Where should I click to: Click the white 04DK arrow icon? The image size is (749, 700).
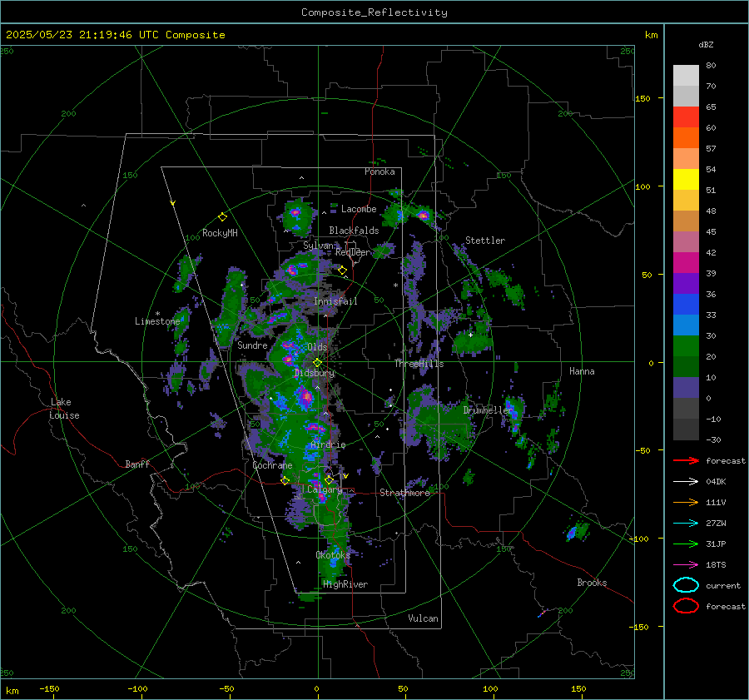(x=686, y=482)
